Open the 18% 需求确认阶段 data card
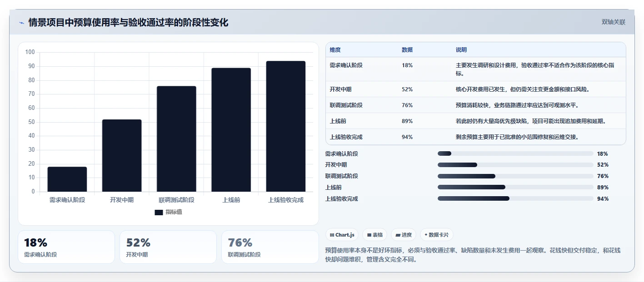This screenshot has width=644, height=282. point(66,247)
